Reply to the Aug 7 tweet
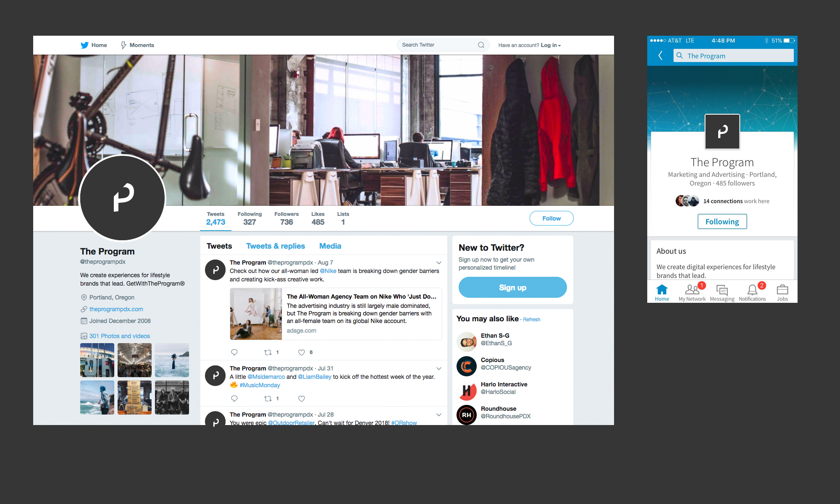This screenshot has height=504, width=840. (x=234, y=352)
